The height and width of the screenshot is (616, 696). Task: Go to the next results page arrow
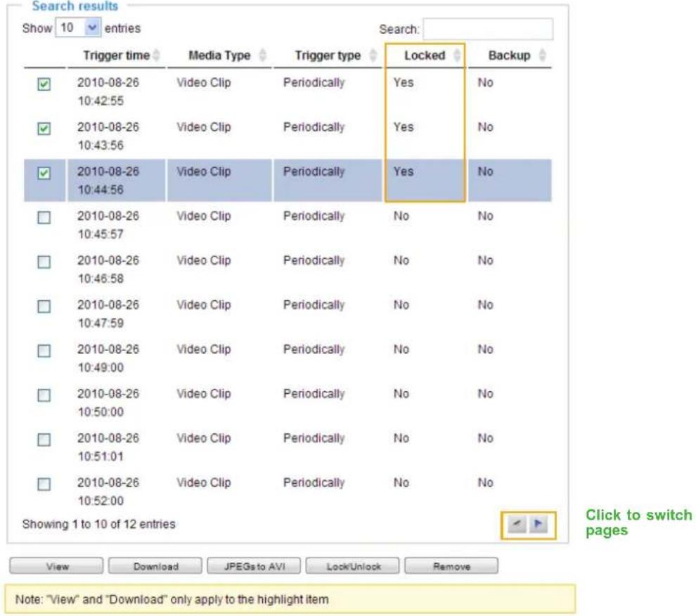pos(539,525)
